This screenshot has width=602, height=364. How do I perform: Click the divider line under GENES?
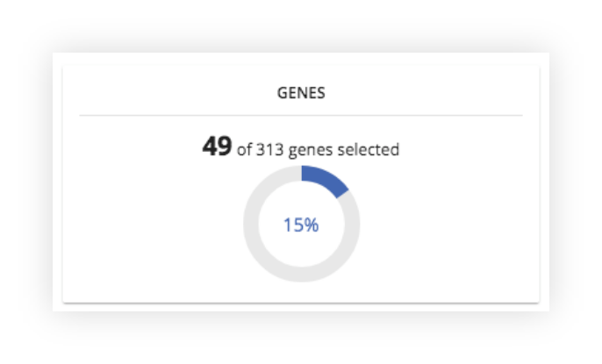[301, 115]
